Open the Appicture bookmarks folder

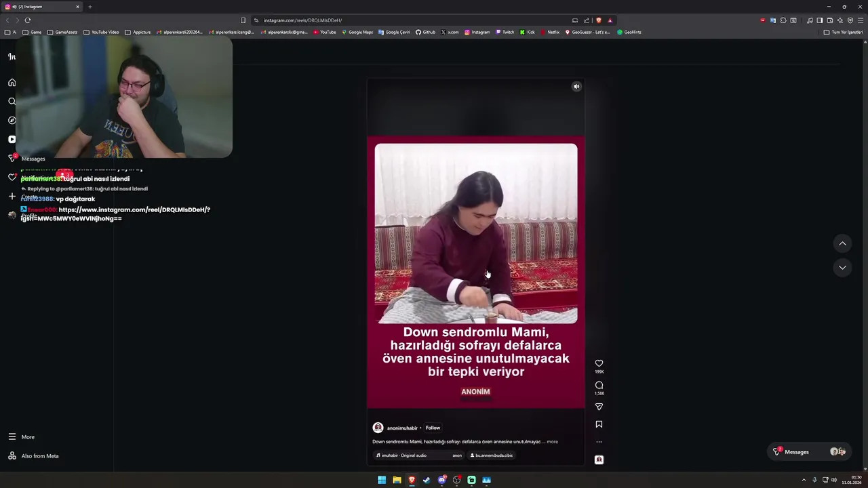138,32
